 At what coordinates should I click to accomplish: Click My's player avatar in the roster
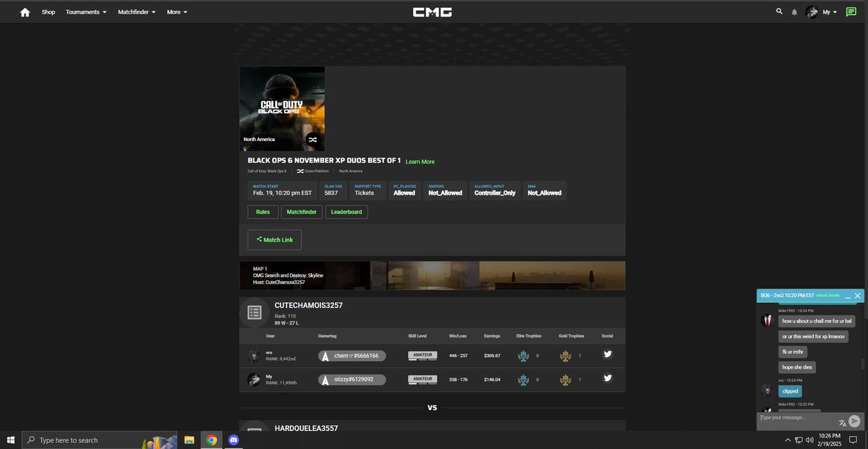pos(254,380)
